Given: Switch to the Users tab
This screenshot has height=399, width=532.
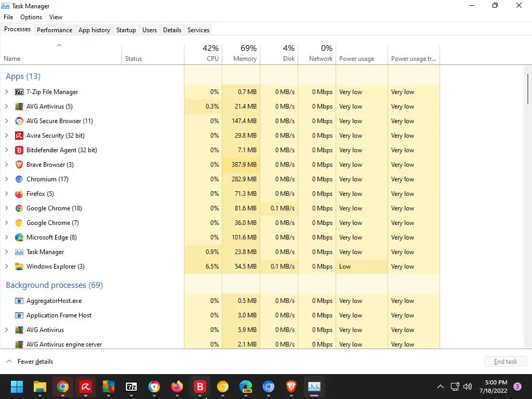Looking at the screenshot, I should point(150,30).
